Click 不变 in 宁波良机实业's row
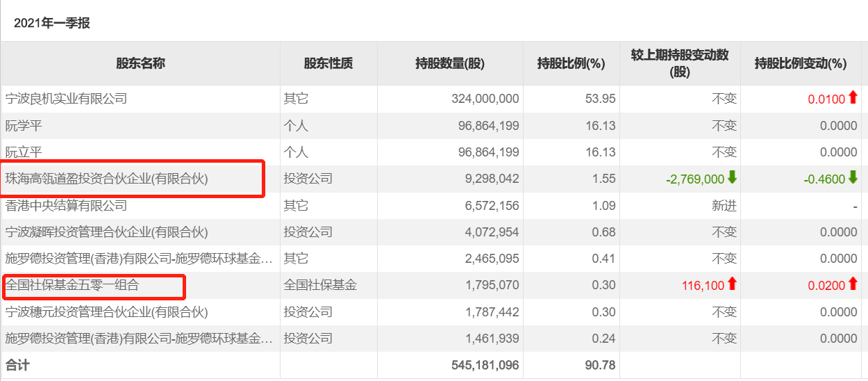 pyautogui.click(x=724, y=99)
